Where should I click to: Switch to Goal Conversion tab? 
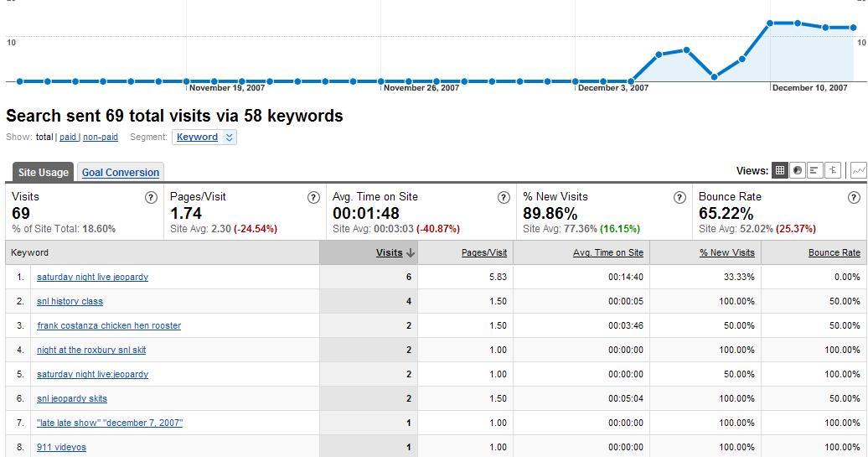point(121,172)
